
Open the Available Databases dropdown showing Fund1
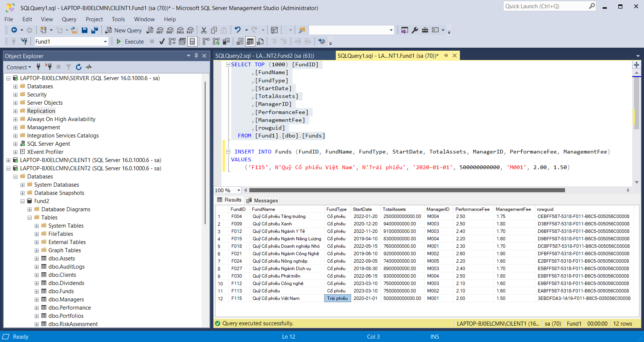click(105, 41)
